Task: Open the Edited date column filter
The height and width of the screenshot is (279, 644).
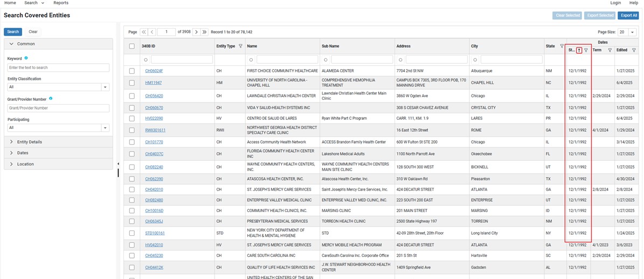Action: click(634, 50)
